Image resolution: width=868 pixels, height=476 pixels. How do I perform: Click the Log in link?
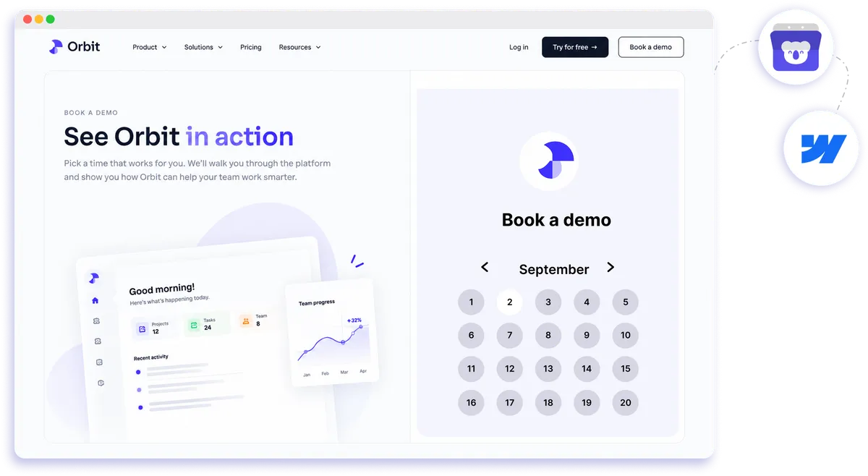pyautogui.click(x=519, y=47)
